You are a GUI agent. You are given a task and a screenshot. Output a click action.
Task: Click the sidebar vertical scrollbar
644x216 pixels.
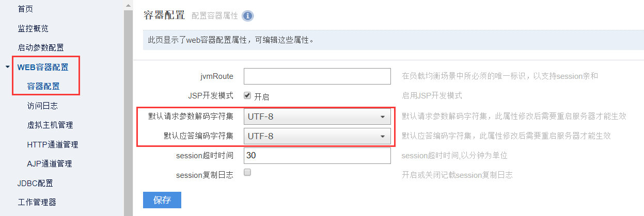pyautogui.click(x=128, y=103)
